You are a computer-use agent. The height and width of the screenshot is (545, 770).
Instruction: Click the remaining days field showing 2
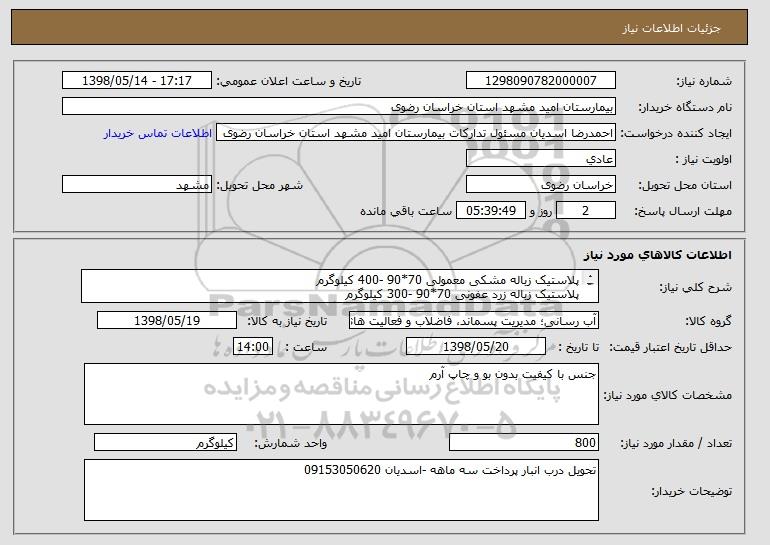(585, 211)
